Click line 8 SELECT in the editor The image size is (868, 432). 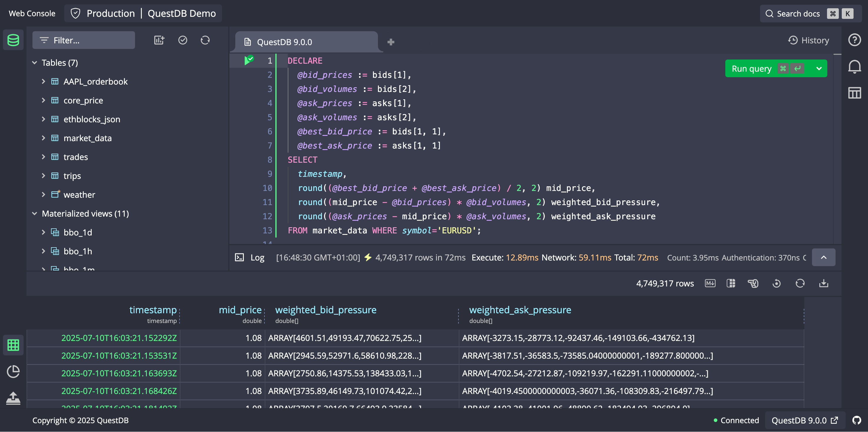[x=302, y=160]
